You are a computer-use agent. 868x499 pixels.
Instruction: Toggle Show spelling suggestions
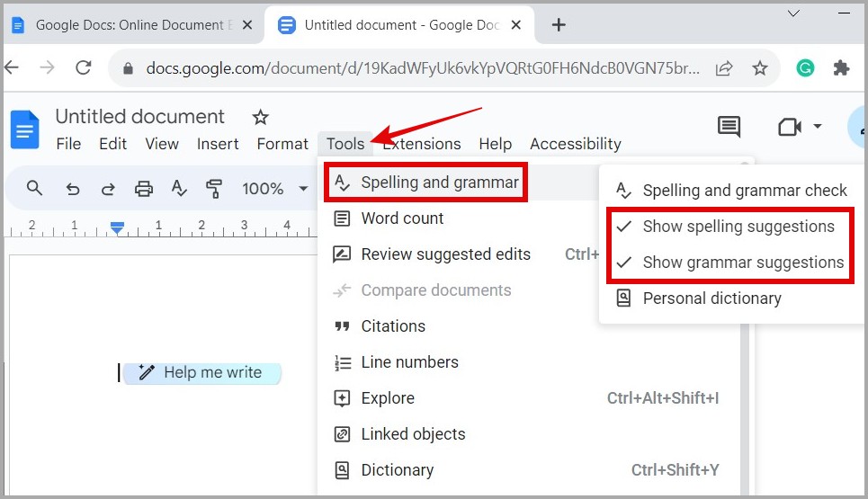coord(730,227)
